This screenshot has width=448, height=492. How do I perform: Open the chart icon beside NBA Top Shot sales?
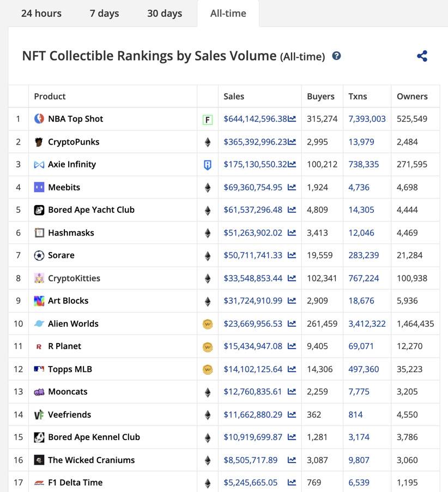coord(292,119)
